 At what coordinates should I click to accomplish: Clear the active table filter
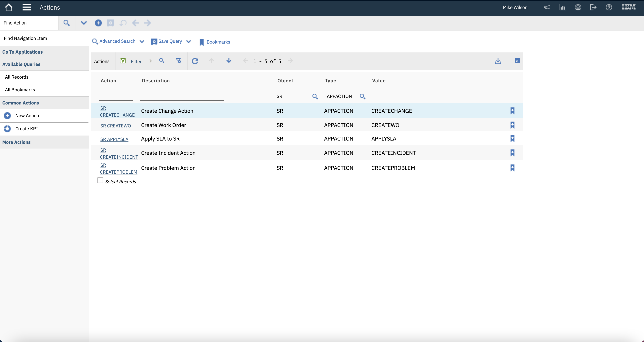pyautogui.click(x=179, y=61)
